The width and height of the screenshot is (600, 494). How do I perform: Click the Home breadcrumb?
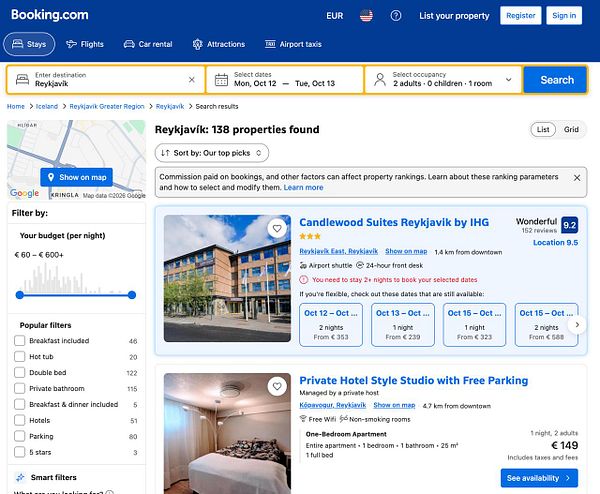point(16,106)
